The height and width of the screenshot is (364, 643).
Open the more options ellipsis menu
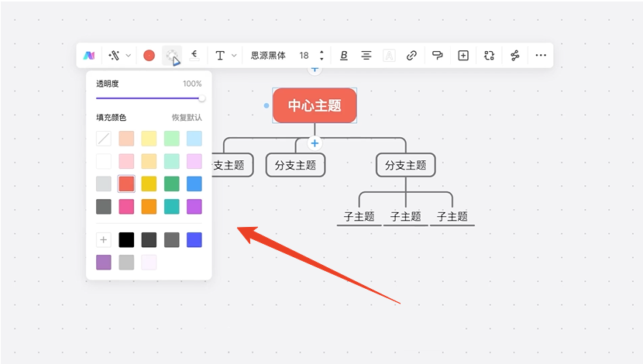pyautogui.click(x=541, y=56)
